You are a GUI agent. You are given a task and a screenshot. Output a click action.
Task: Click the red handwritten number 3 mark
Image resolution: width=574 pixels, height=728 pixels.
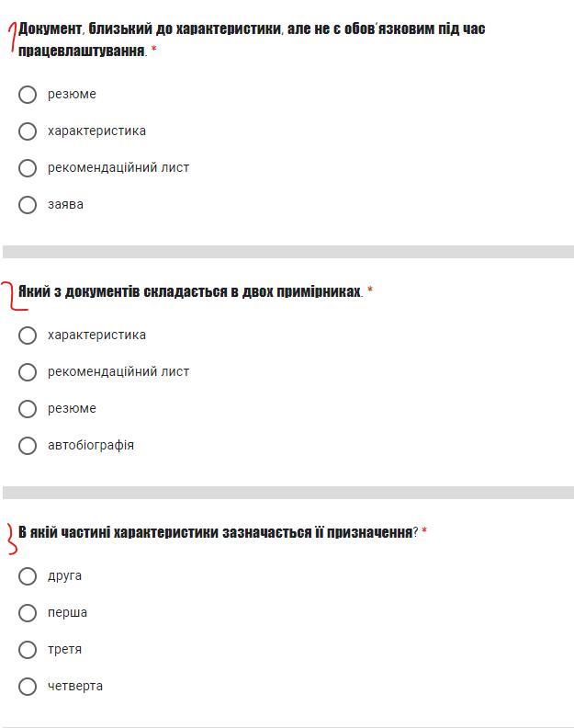click(x=12, y=539)
